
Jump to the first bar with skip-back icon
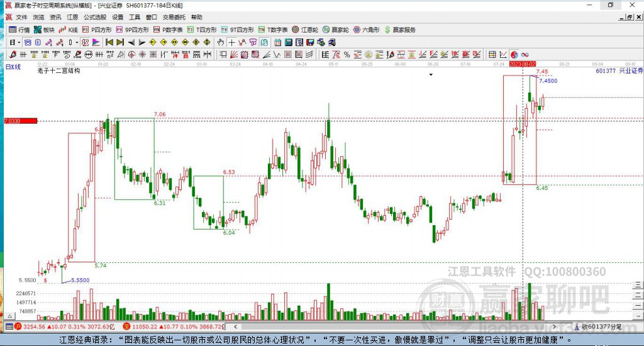tap(109, 42)
